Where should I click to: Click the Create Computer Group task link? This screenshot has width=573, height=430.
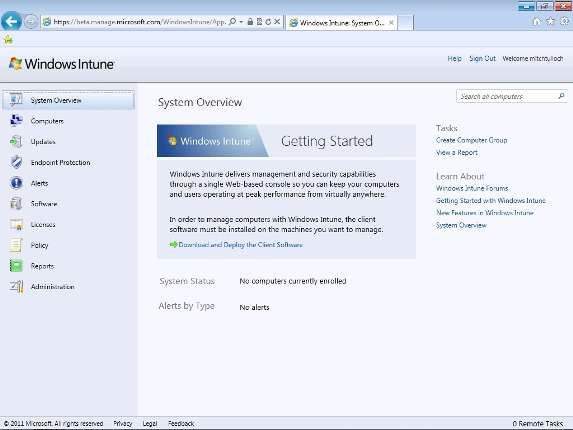(x=471, y=140)
